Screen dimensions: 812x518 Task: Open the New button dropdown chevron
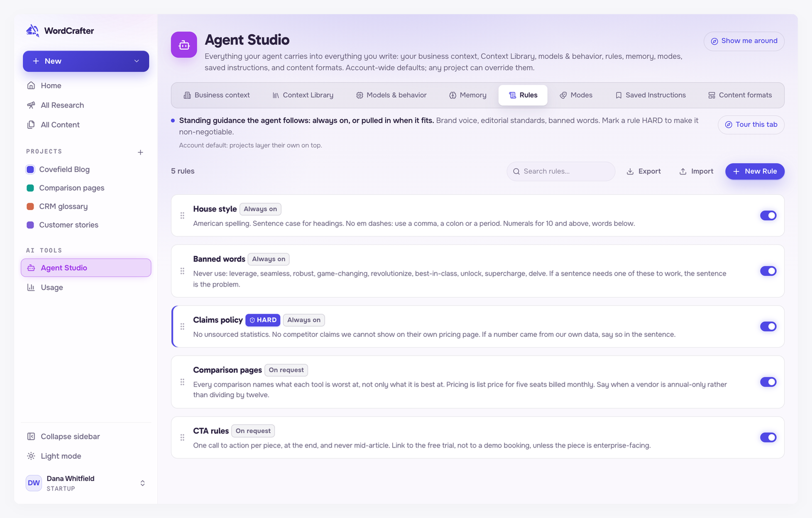tap(137, 61)
